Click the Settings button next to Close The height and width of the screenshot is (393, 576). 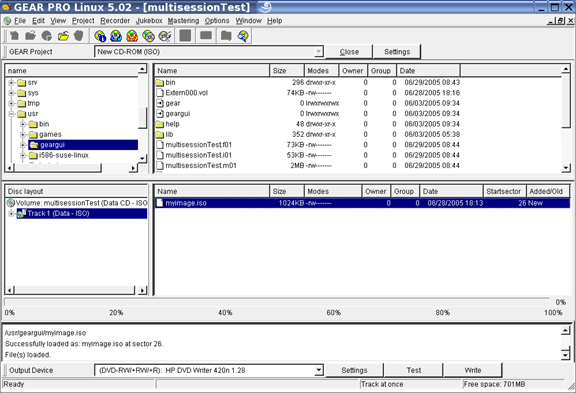pyautogui.click(x=397, y=52)
